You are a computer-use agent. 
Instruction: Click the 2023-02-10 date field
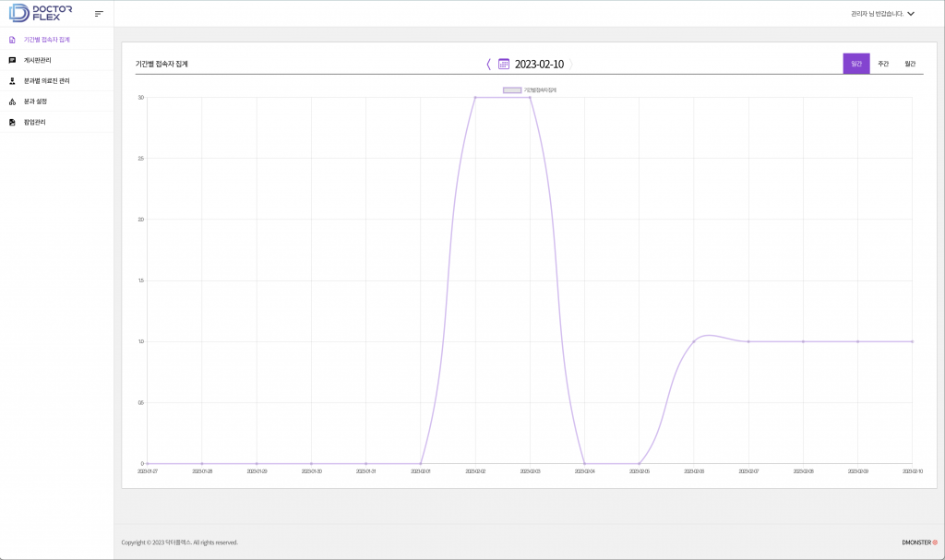tap(539, 64)
